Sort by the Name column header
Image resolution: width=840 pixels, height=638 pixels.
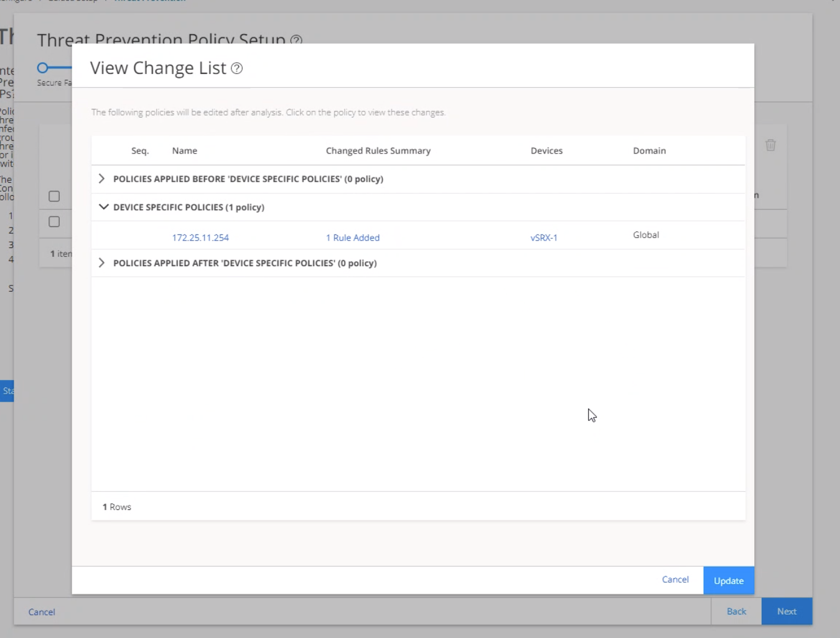(184, 150)
